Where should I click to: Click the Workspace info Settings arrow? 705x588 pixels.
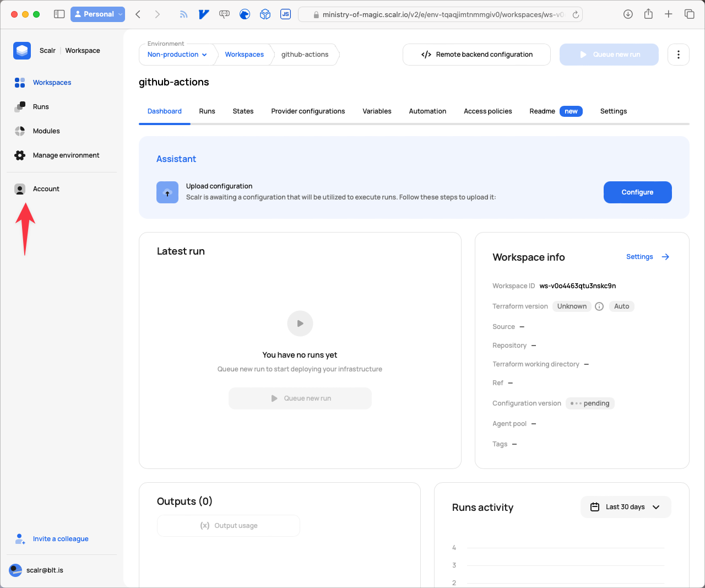(x=665, y=257)
